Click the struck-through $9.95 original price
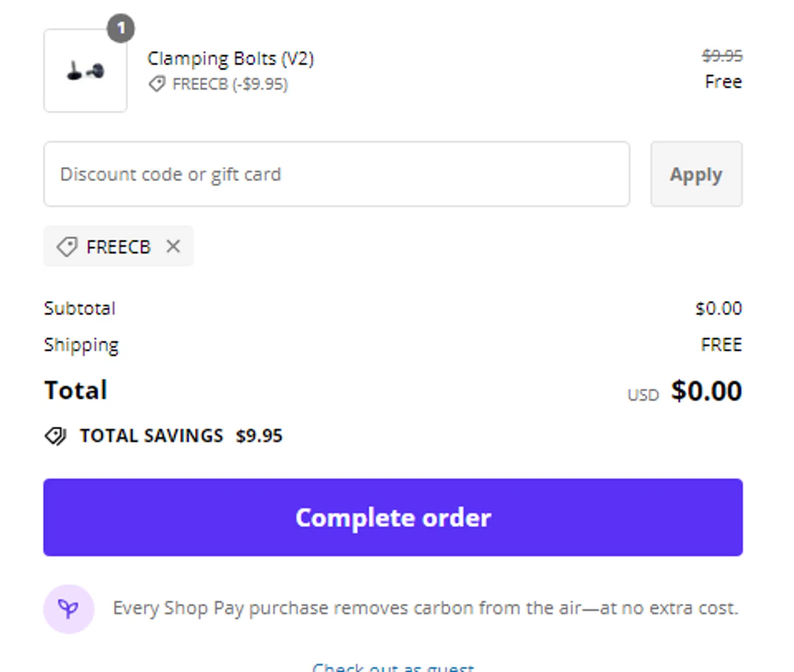The height and width of the screenshot is (672, 794). pyautogui.click(x=722, y=56)
